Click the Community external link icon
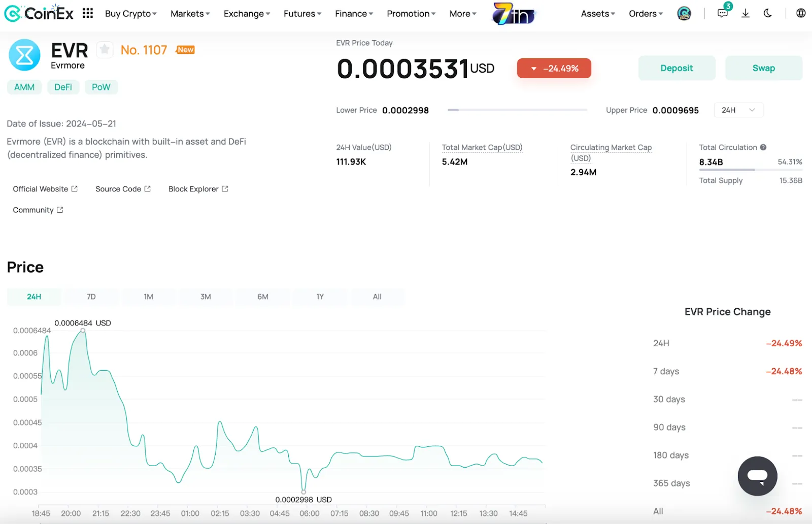This screenshot has width=812, height=524. pyautogui.click(x=60, y=210)
